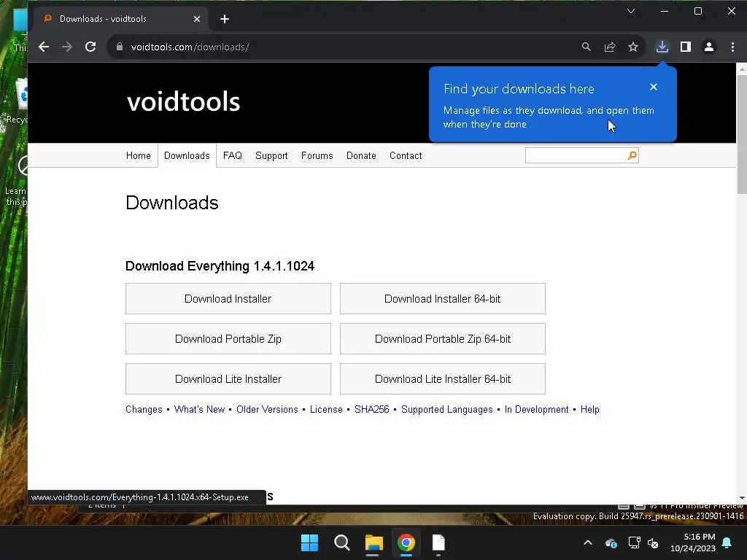Screen dimensions: 747x560
Task: Click Download Installer button
Action: pyautogui.click(x=228, y=298)
